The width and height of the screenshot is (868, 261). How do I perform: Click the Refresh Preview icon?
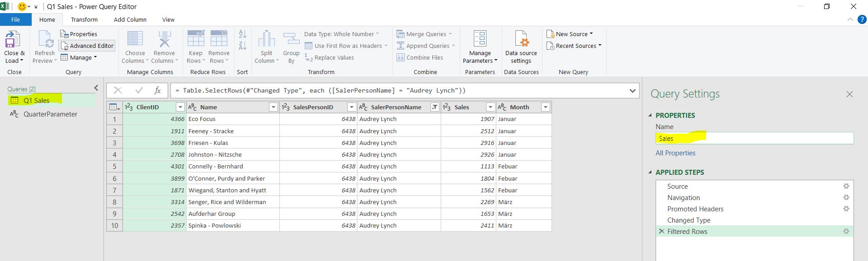(45, 40)
